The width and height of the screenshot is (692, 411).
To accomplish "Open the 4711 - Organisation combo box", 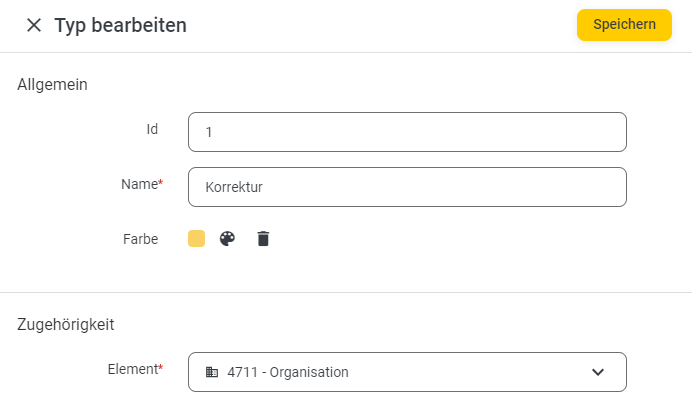I will (407, 372).
